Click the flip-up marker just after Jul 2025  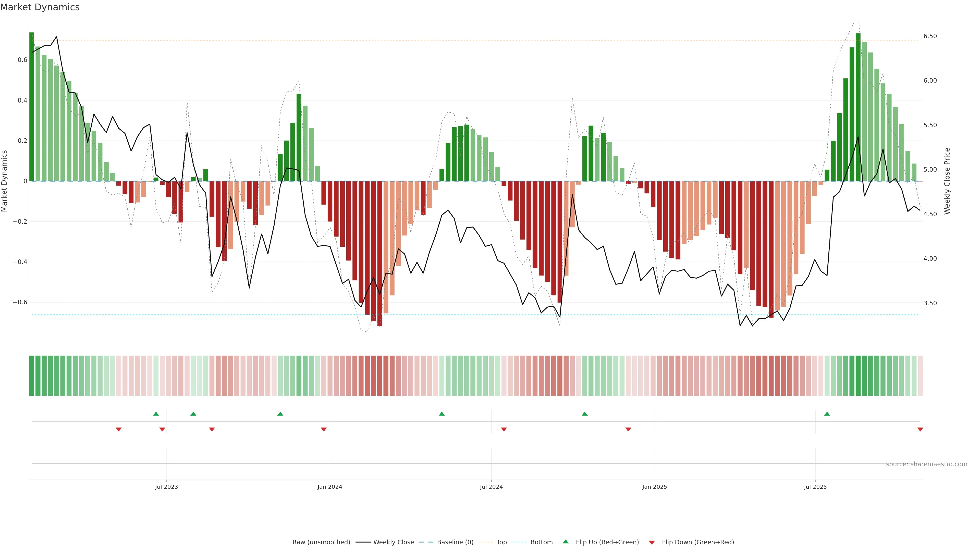click(827, 414)
